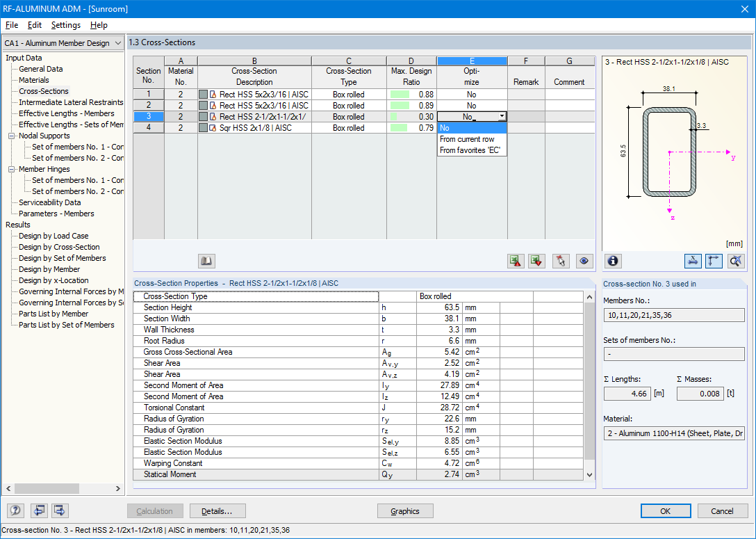The height and width of the screenshot is (539, 756).
Task: Click section icon beside row 1 Rect HSS 5x2x3/16
Action: tap(213, 95)
